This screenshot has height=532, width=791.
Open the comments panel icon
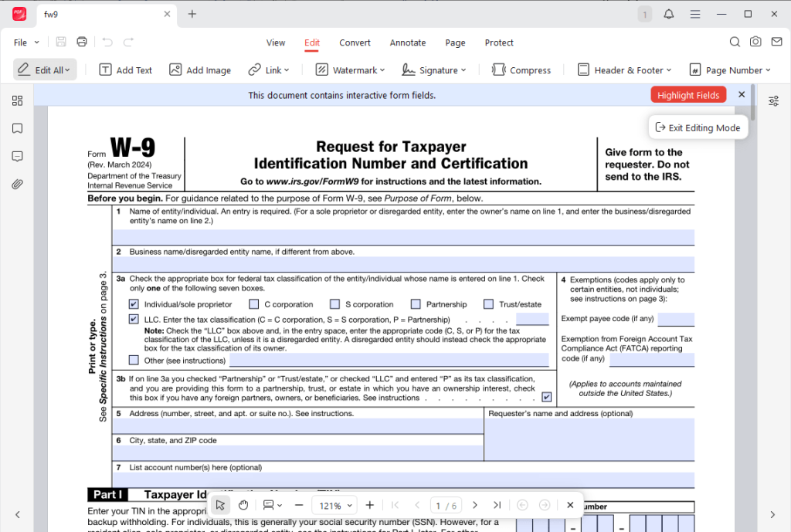click(x=17, y=156)
